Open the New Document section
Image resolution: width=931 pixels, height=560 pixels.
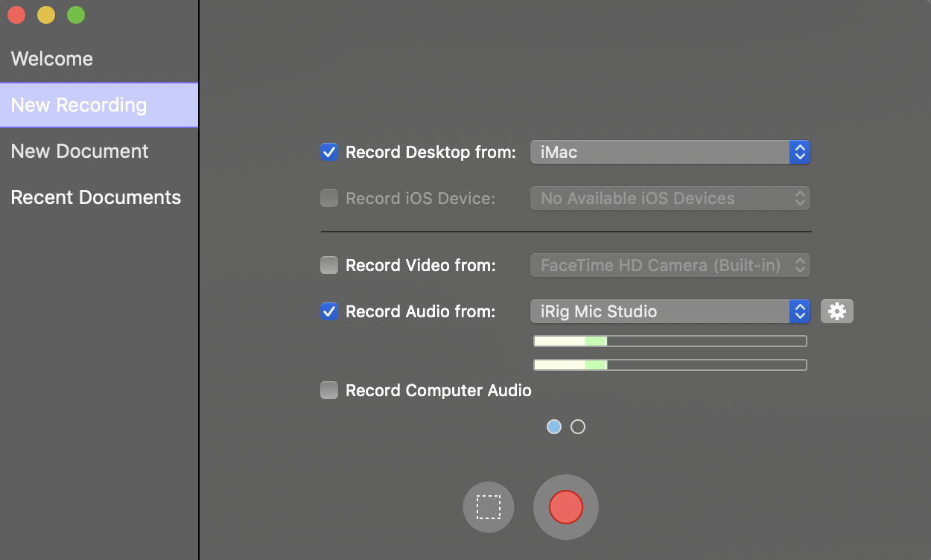click(x=79, y=151)
